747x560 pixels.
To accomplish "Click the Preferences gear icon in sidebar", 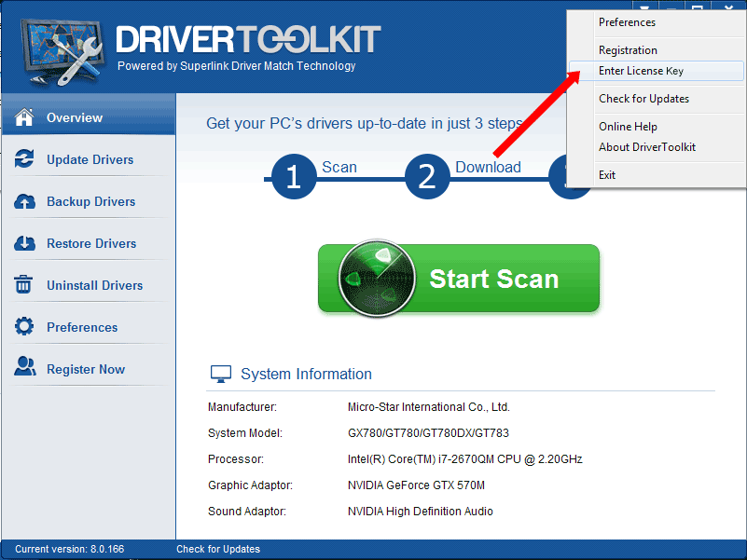I will coord(24,326).
